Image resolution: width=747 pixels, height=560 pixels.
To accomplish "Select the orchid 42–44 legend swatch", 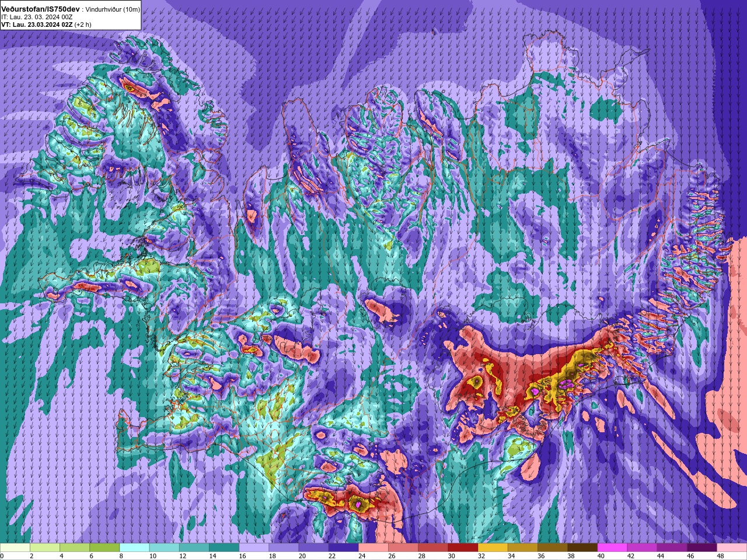I will click(643, 548).
